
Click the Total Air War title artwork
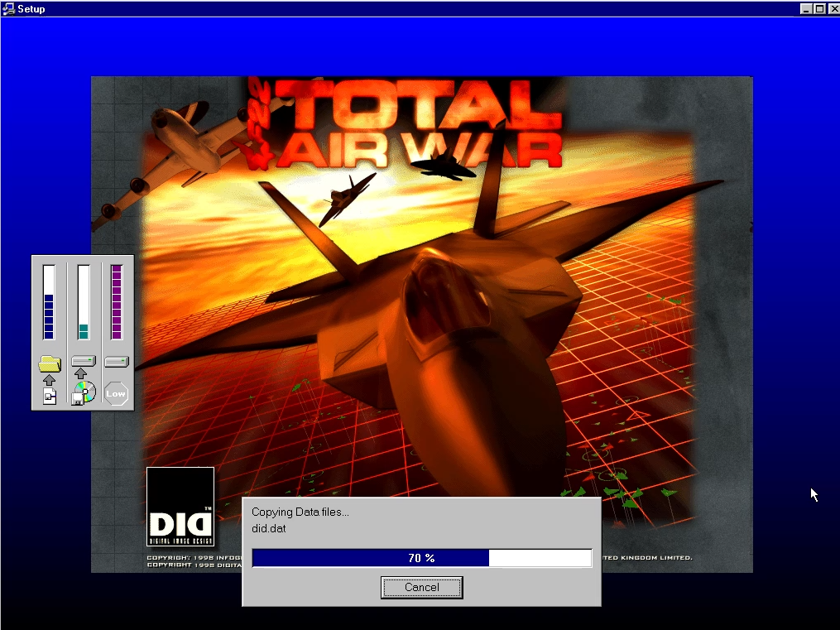click(405, 124)
